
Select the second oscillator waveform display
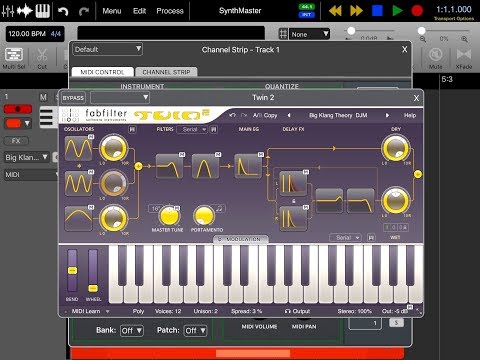79,183
